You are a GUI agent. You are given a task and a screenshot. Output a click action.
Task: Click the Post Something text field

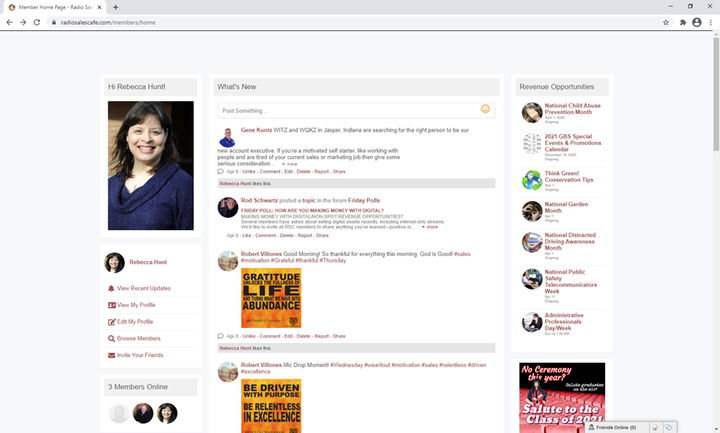click(356, 111)
